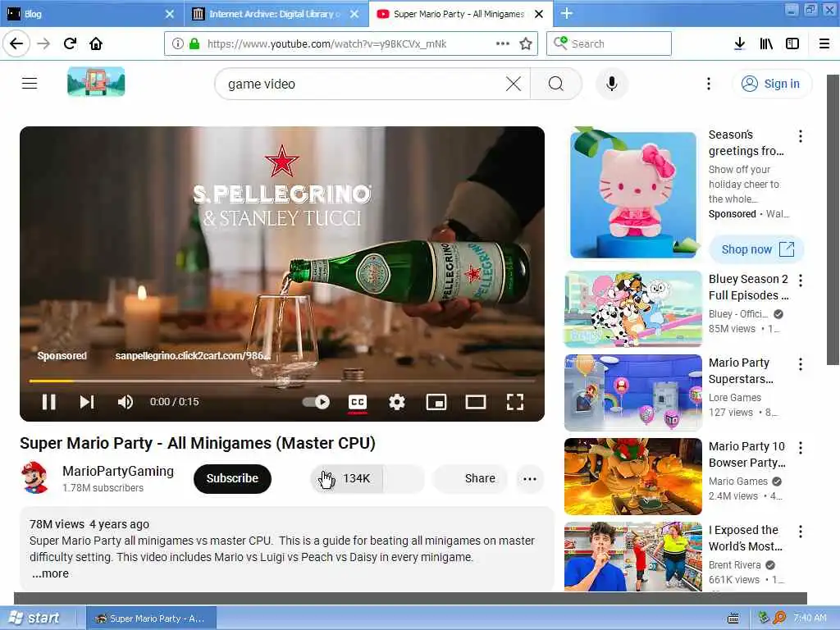Viewport: 840px width, 630px height.
Task: Select Super Mario Party taskbar item
Action: coord(152,619)
